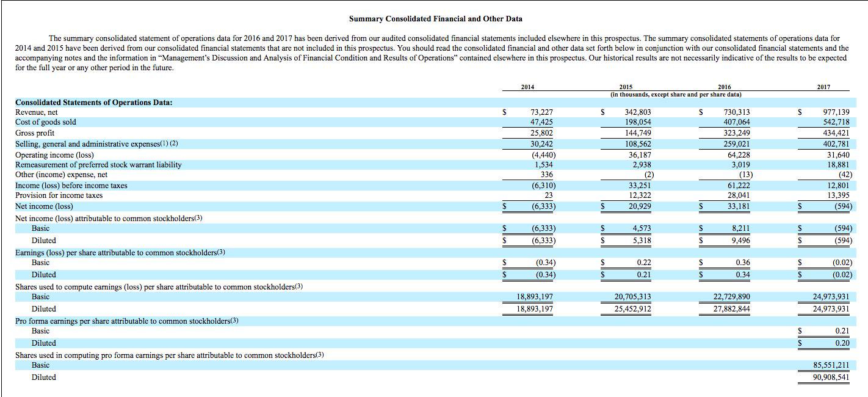
Task: Click 2015 revenue value 342,803
Action: 638,112
